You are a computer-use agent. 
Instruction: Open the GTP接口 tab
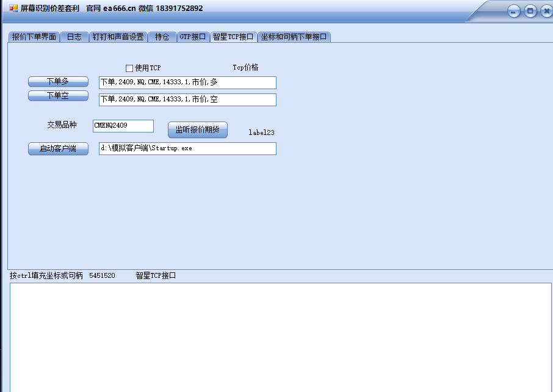(192, 37)
